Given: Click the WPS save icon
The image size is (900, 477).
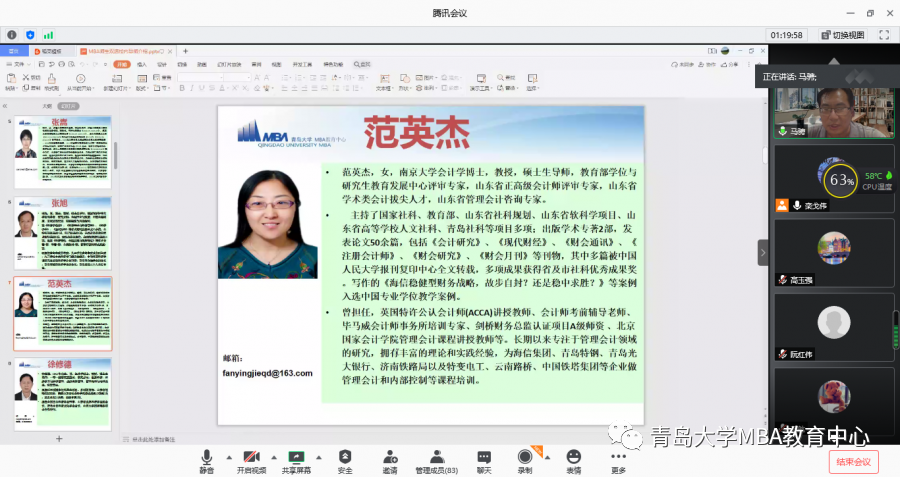Looking at the screenshot, I should (x=41, y=64).
